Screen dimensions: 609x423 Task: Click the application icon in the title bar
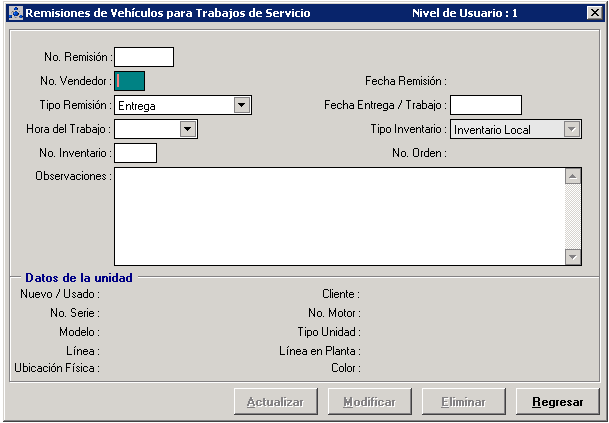click(14, 13)
